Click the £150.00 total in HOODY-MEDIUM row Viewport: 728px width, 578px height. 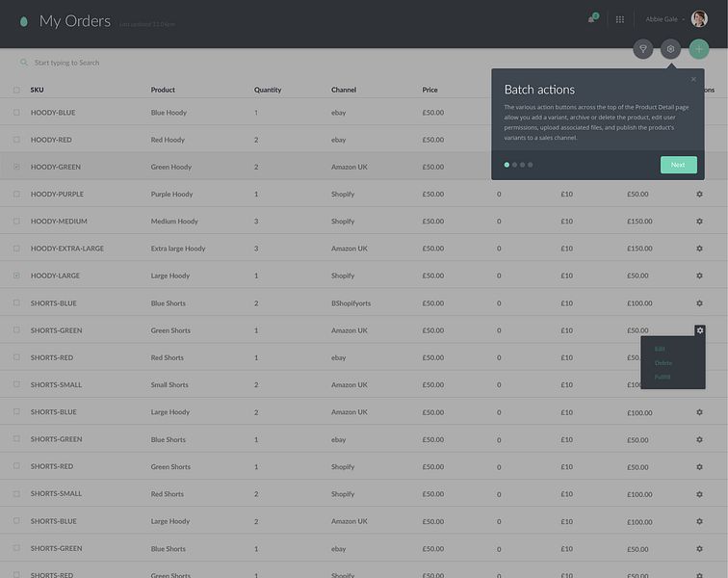(639, 222)
